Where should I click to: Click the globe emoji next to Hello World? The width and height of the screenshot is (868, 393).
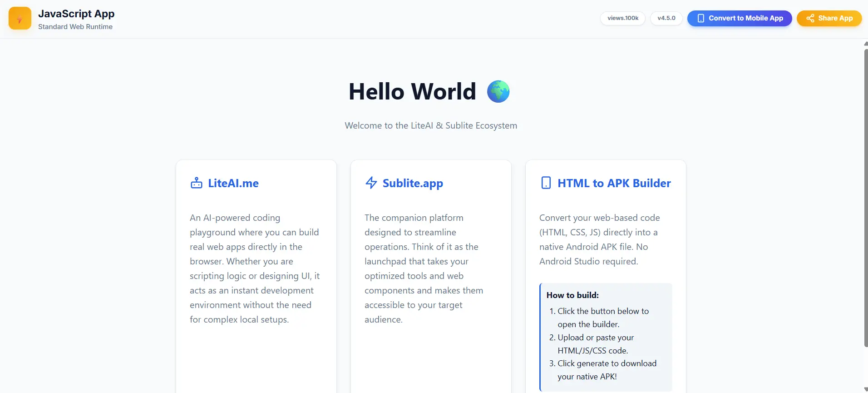pos(498,91)
